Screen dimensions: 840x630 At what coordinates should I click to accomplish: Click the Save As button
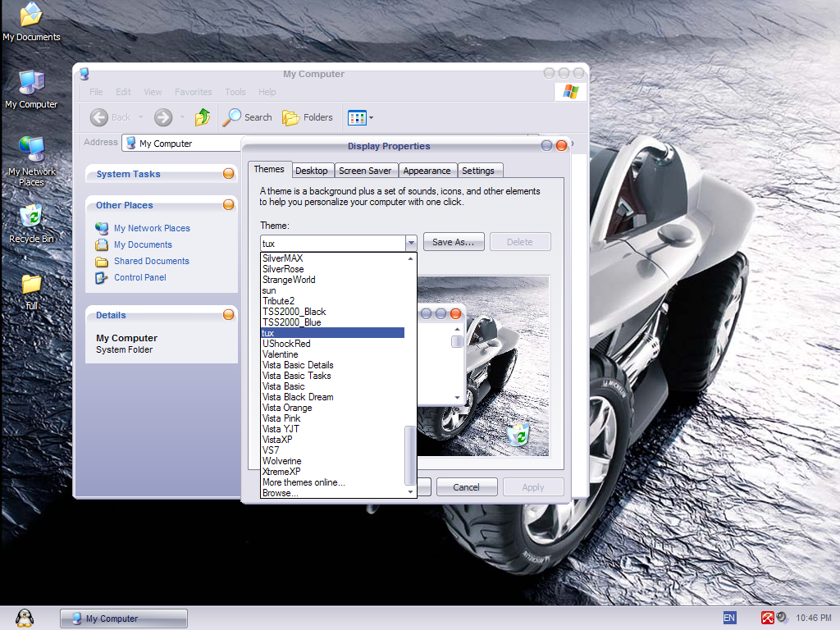pos(453,242)
